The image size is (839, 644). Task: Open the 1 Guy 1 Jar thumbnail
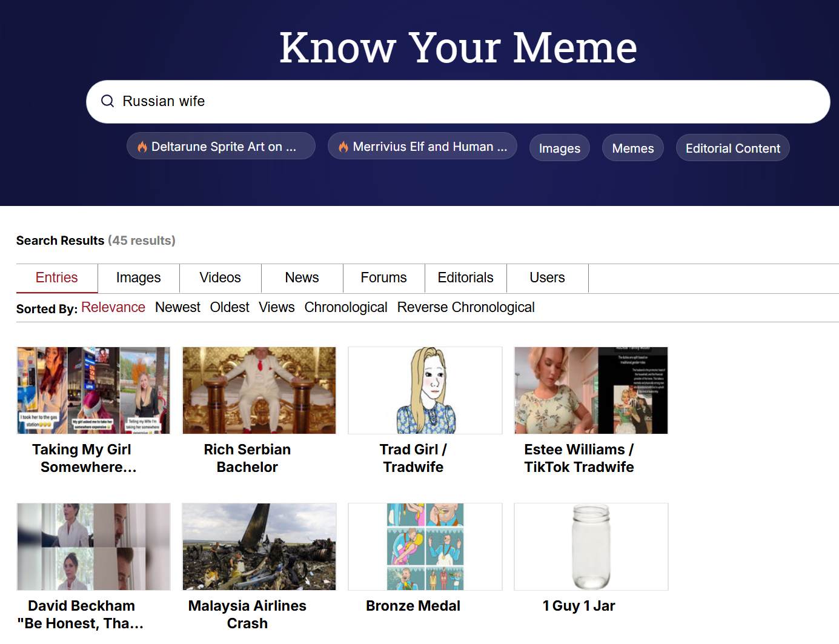coord(591,546)
